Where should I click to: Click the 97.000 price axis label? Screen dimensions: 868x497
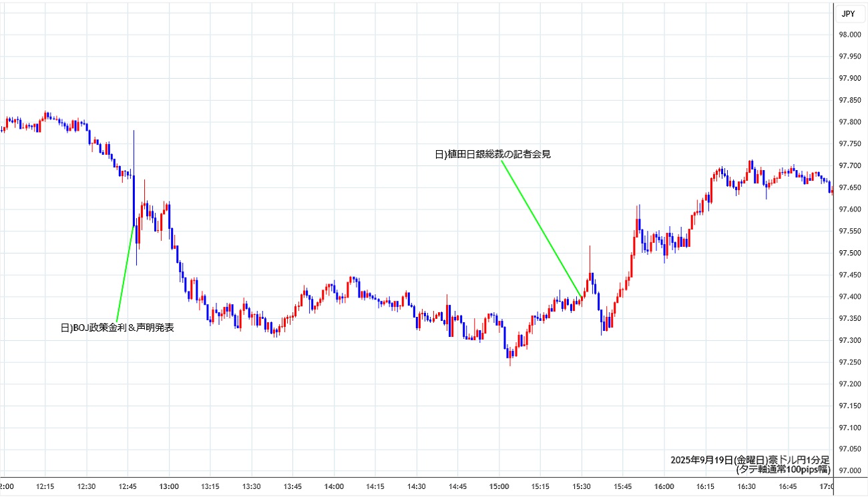click(x=851, y=471)
